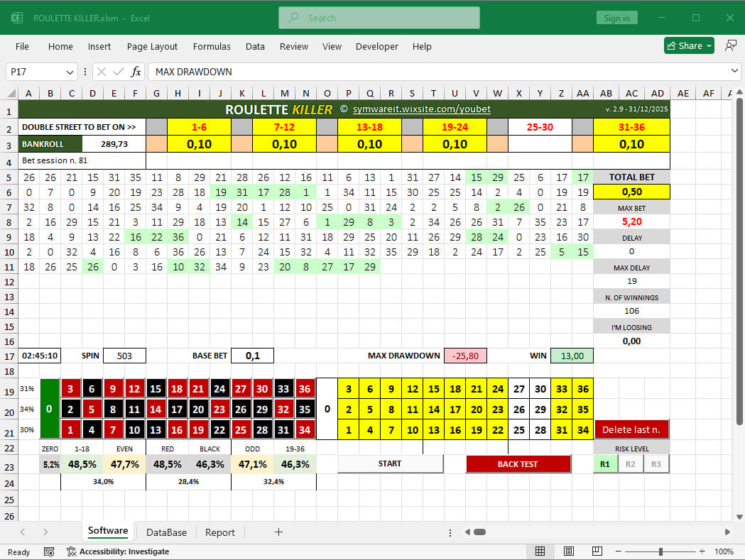Click the search input field
The image size is (745, 560).
point(379,18)
